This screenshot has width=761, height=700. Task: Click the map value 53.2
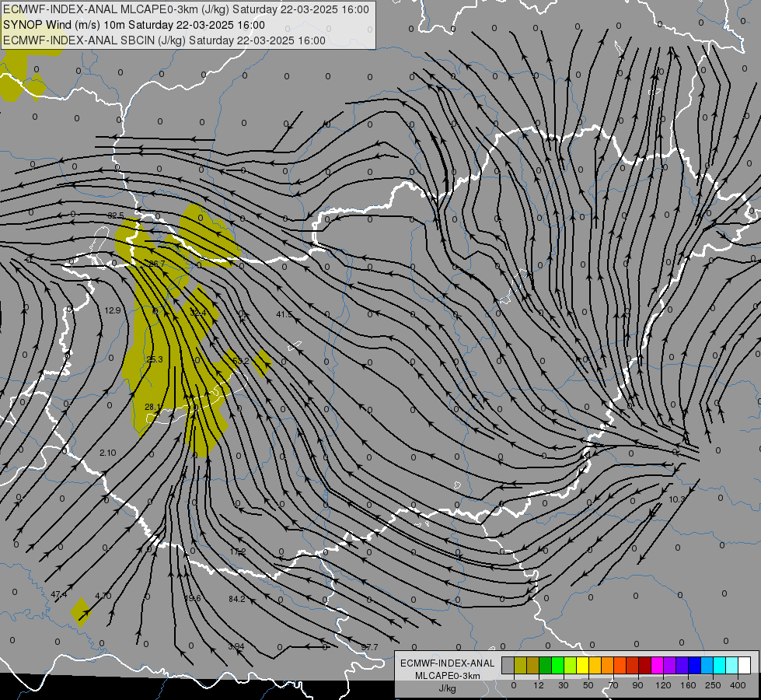pos(241,361)
